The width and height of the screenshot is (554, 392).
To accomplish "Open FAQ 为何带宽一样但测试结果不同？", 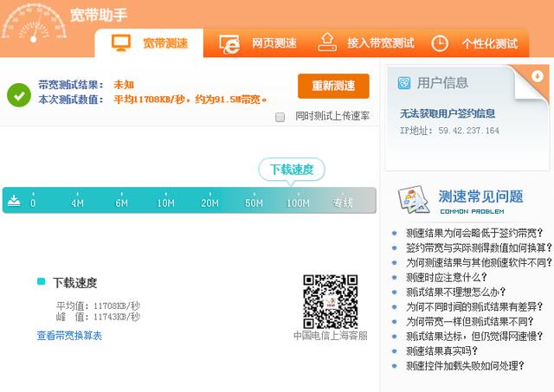I will click(469, 322).
